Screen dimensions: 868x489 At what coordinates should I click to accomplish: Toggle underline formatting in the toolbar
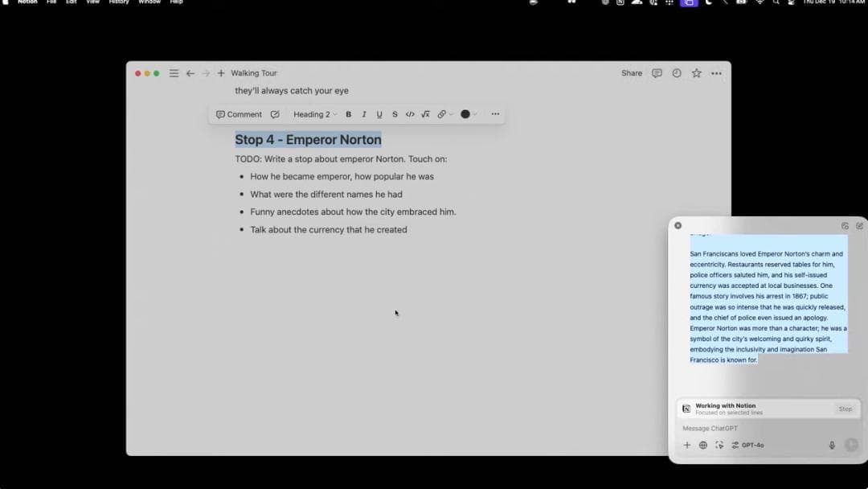coord(379,114)
